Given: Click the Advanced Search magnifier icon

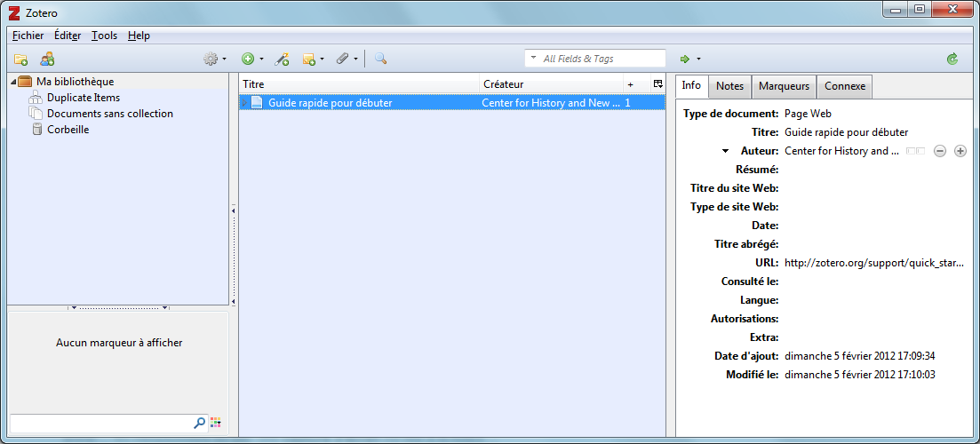Looking at the screenshot, I should 380,59.
